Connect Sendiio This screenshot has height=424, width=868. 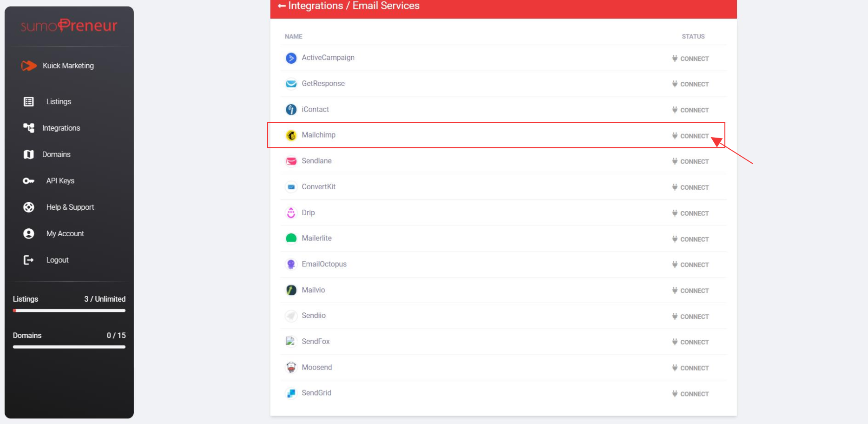690,317
